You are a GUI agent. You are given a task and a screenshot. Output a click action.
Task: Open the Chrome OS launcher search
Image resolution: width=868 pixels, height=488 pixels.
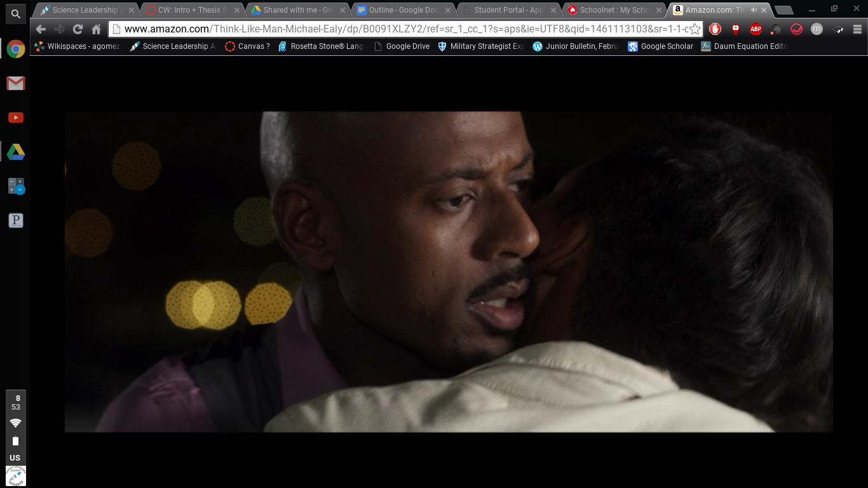coord(16,13)
